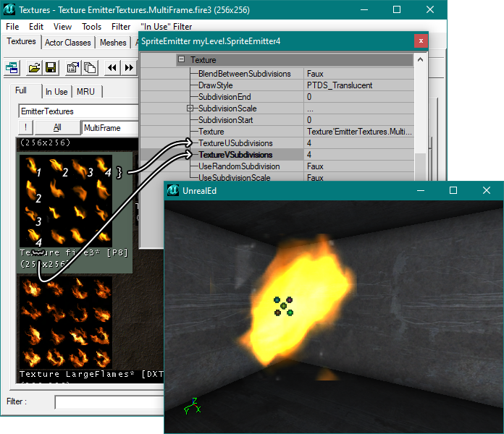The image size is (504, 434).
Task: Maximize the Textures browser window
Action: point(397,9)
